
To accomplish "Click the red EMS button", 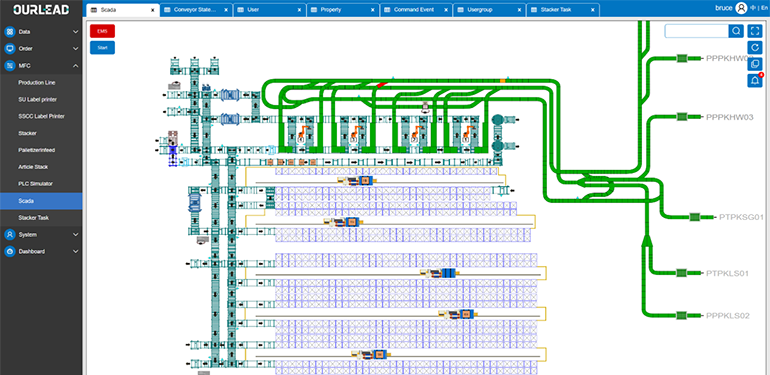I will [x=102, y=31].
